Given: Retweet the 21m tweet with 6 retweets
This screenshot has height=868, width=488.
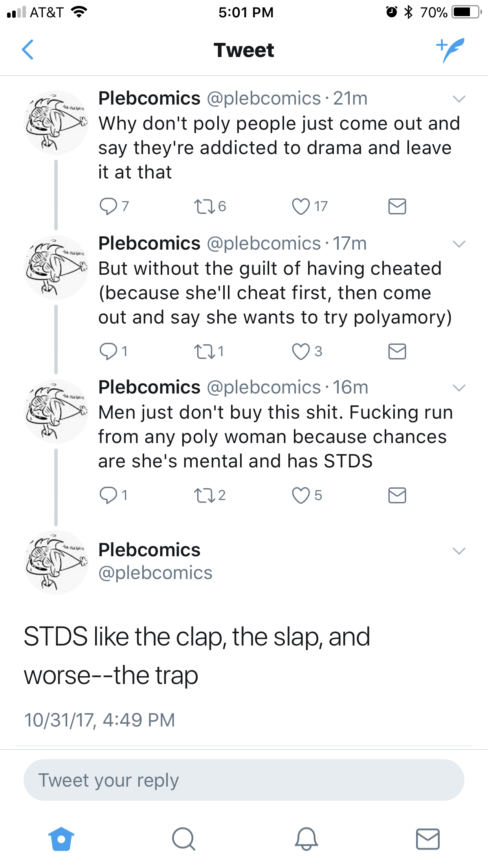Looking at the screenshot, I should point(204,206).
